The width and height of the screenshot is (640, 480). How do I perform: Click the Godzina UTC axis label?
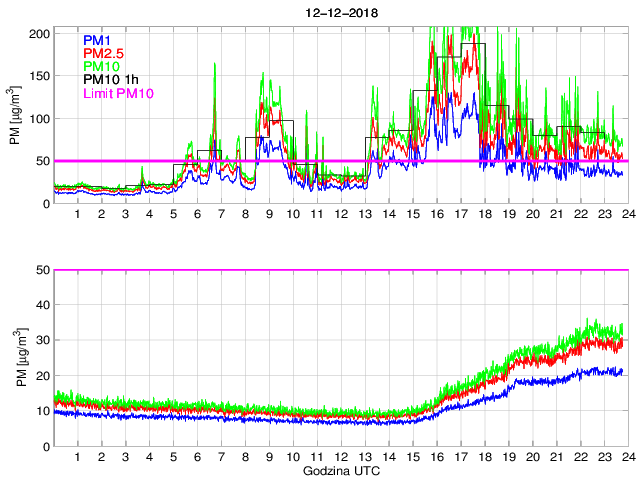[x=341, y=470]
